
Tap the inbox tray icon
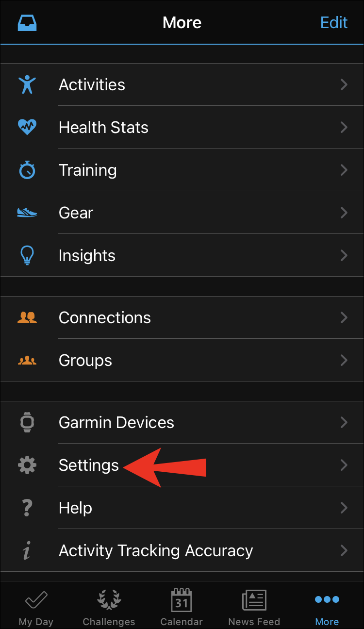[27, 23]
